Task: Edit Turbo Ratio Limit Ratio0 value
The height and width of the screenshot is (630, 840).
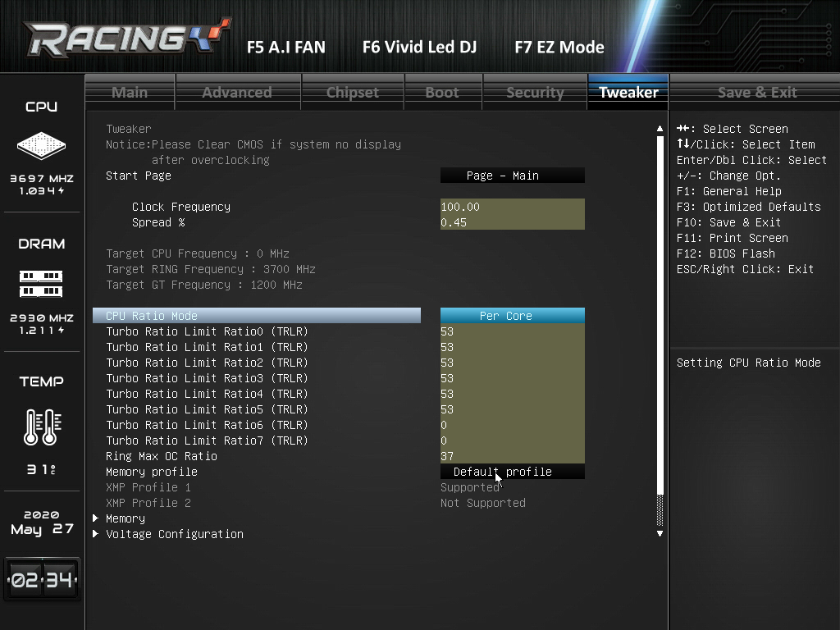Action: point(512,331)
